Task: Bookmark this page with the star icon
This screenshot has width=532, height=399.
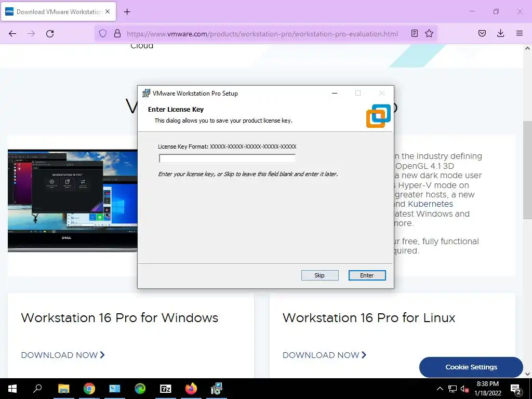Action: click(429, 33)
